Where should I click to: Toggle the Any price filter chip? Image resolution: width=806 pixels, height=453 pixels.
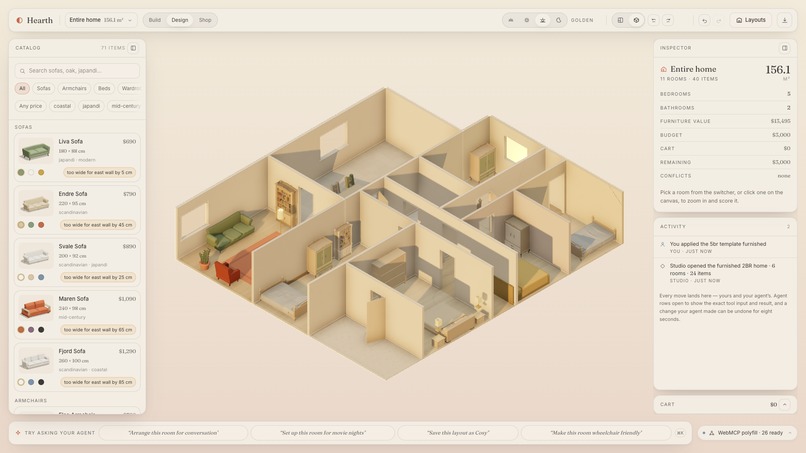coord(31,106)
